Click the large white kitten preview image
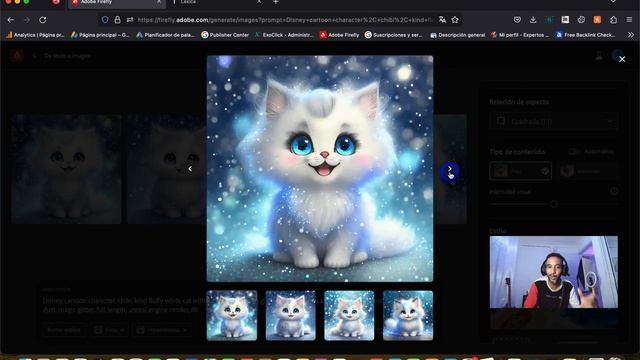640x360 pixels. point(320,169)
